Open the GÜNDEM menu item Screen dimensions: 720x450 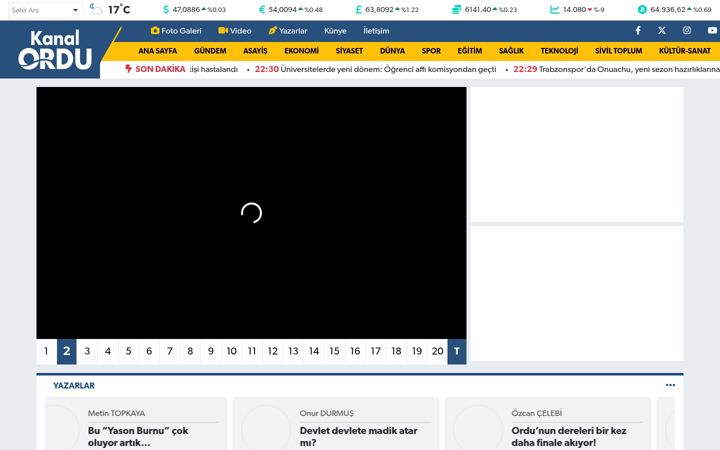(210, 51)
